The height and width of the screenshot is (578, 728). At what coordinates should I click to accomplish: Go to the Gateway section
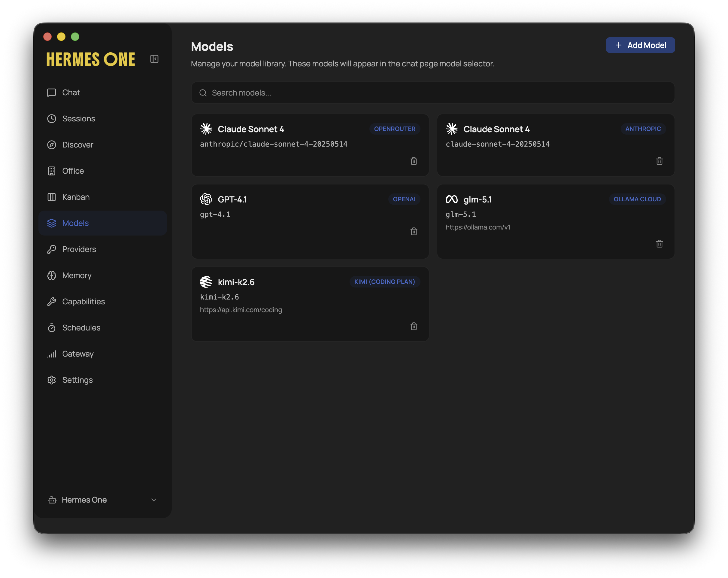pyautogui.click(x=103, y=354)
